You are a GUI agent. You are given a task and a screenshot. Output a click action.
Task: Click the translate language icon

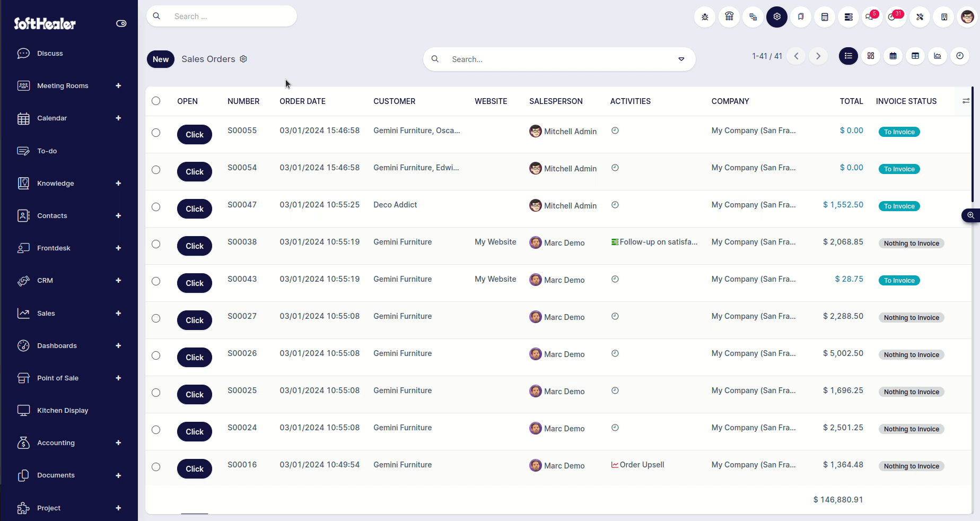(x=753, y=17)
